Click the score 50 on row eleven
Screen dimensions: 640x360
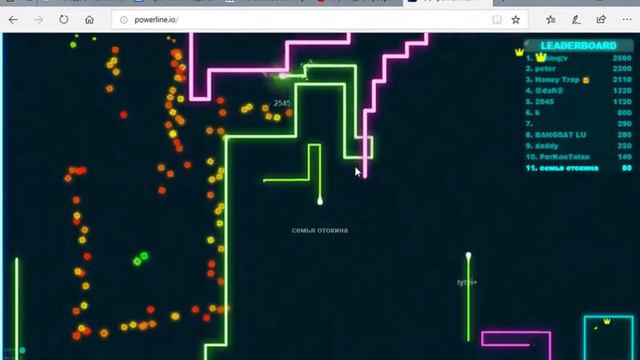point(627,168)
